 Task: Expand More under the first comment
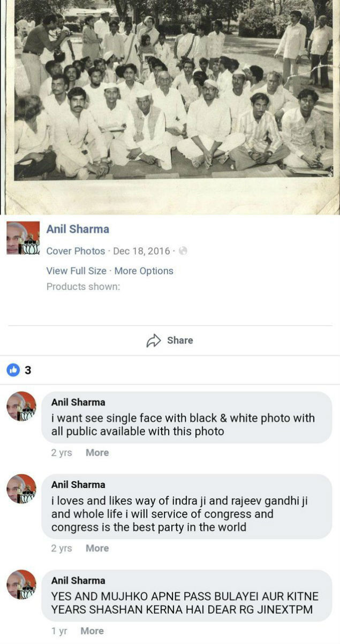(x=97, y=453)
